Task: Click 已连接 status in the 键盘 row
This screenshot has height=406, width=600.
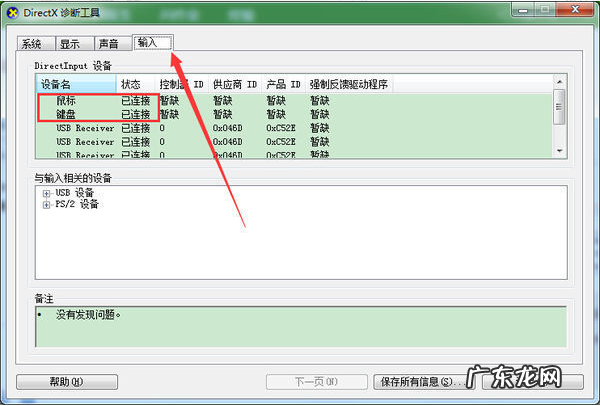Action: click(135, 114)
